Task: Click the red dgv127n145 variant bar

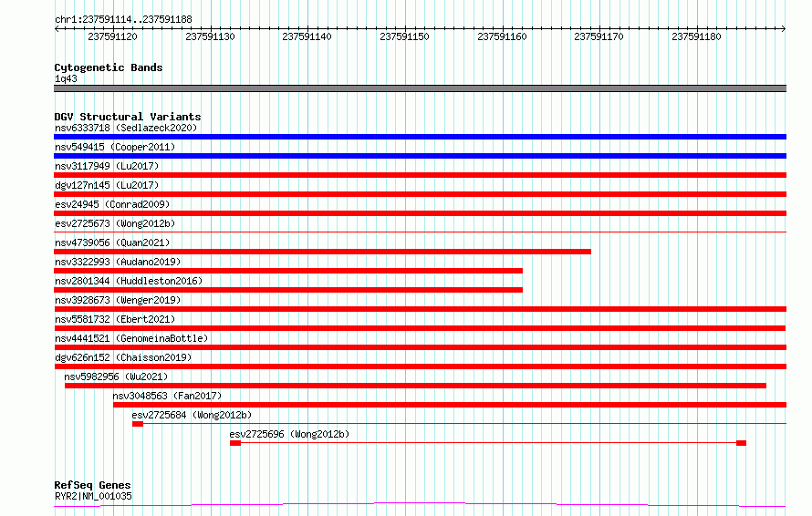Action: tap(420, 194)
